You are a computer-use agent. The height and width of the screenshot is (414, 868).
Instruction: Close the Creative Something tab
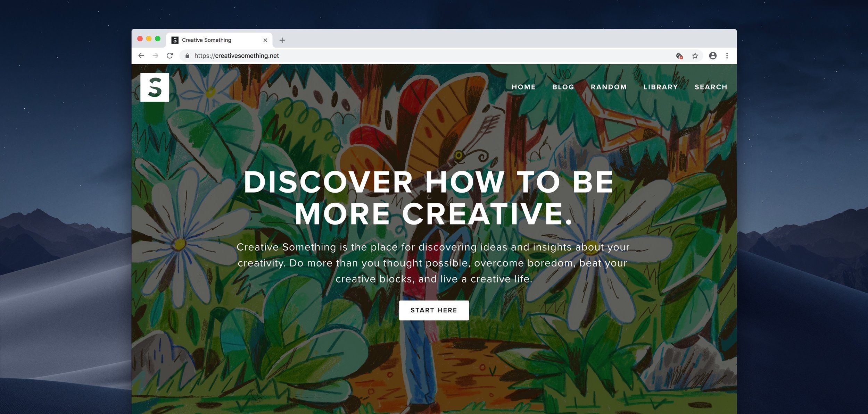(265, 40)
